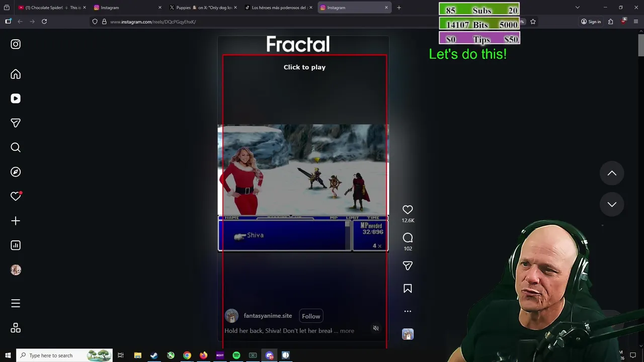Screen dimensions: 644x362
Task: Launch Chrome from taskbar
Action: click(x=187, y=355)
